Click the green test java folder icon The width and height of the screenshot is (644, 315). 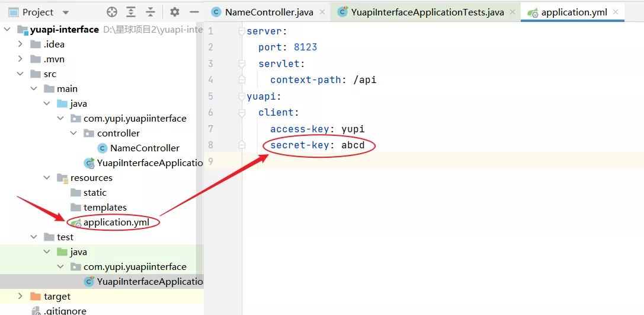62,252
